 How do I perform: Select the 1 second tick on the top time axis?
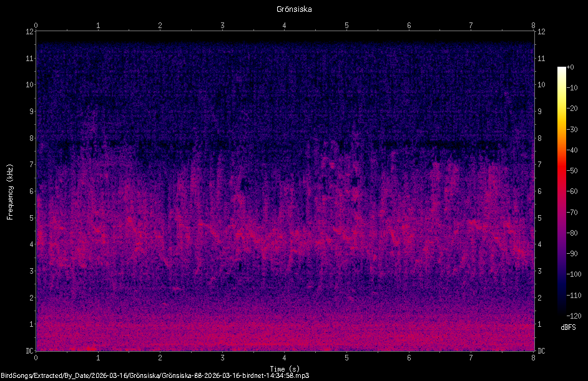point(98,26)
